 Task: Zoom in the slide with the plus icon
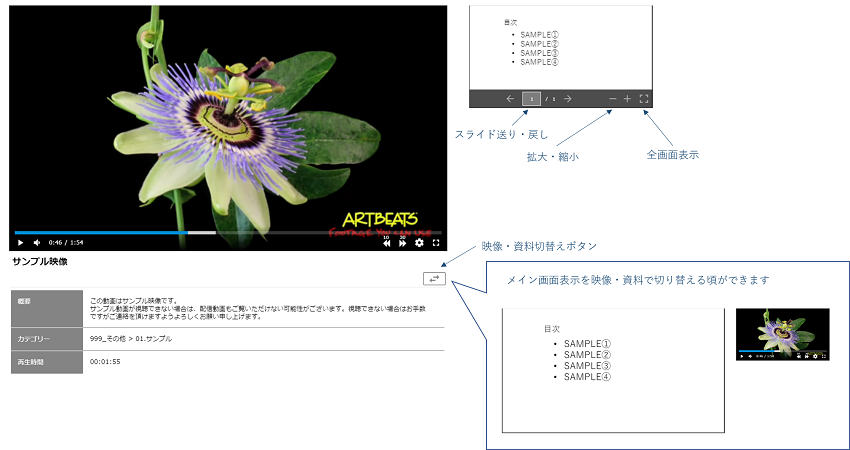(627, 99)
